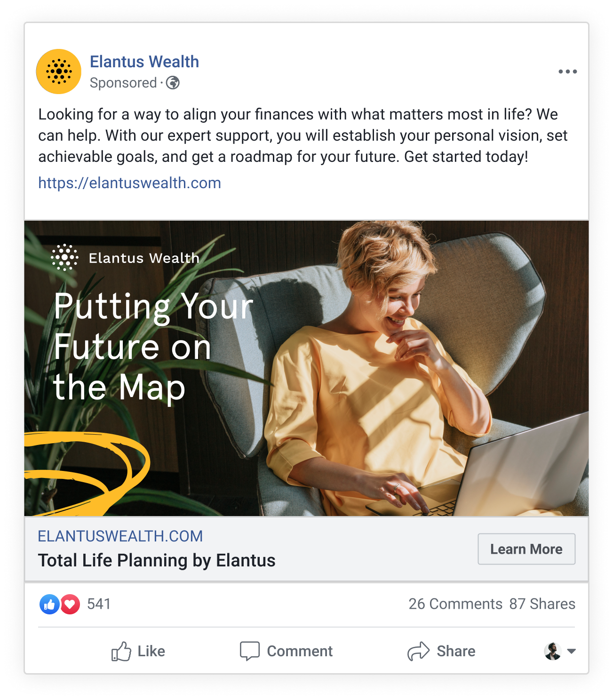This screenshot has width=613, height=700.
Task: Open the three-dot post options menu
Action: [x=567, y=72]
